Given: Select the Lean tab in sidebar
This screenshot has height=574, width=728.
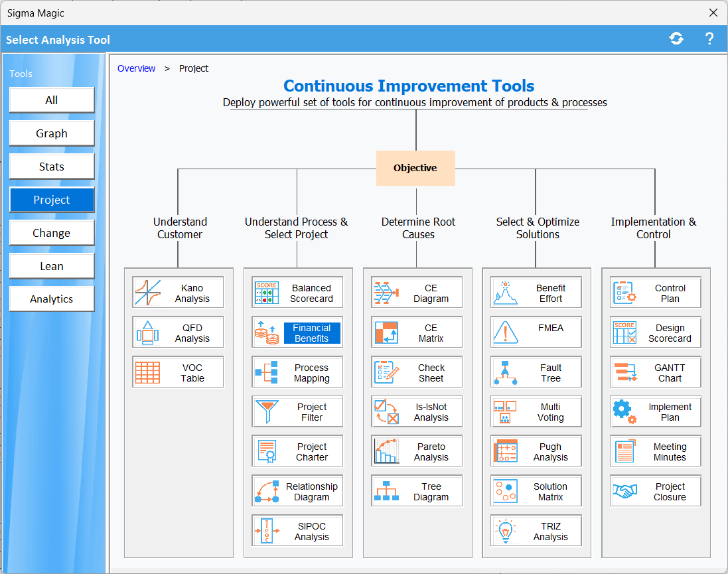Looking at the screenshot, I should coord(52,266).
